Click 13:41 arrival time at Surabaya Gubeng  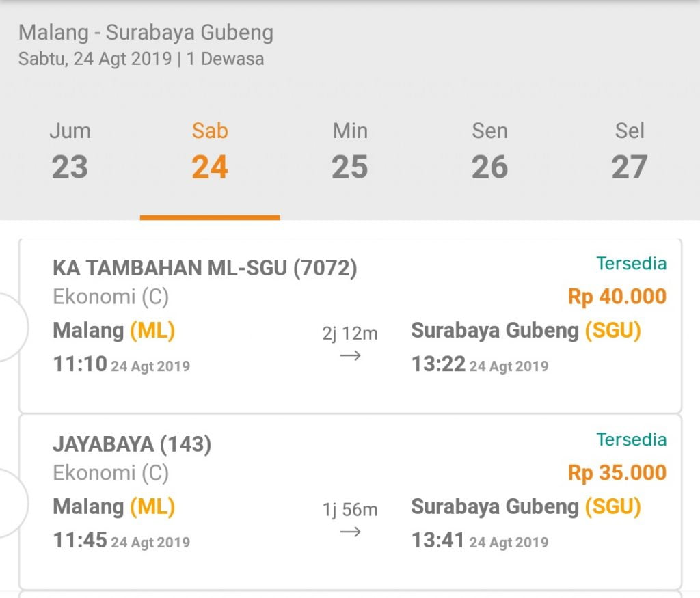[x=438, y=540]
